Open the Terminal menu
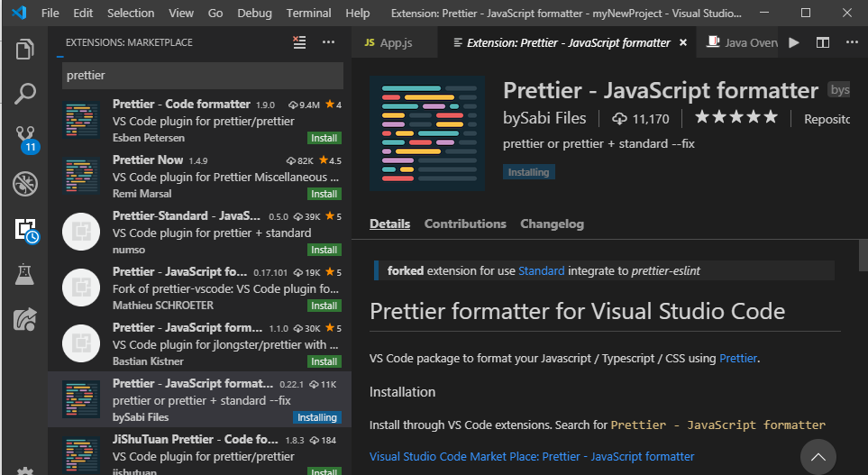Viewport: 868px width, 475px height. (308, 14)
